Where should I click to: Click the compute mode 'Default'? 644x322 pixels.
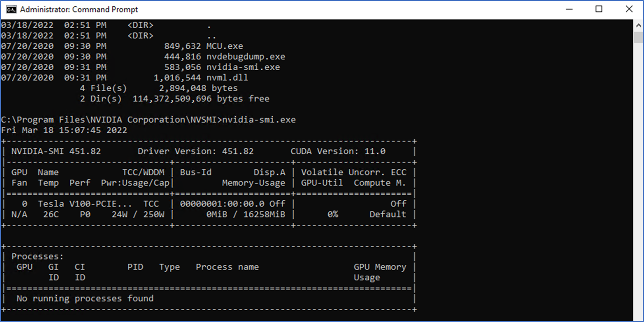pyautogui.click(x=388, y=215)
